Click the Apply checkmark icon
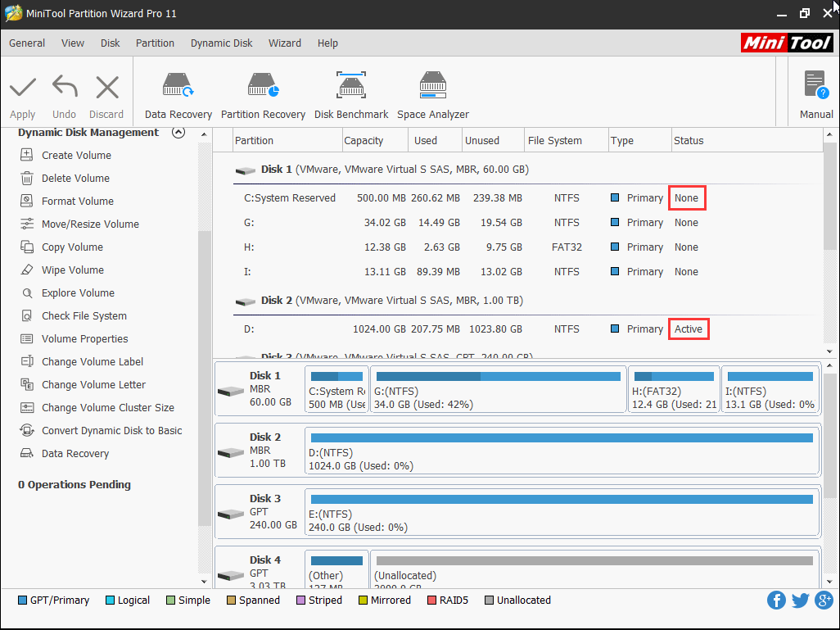Viewport: 840px width, 630px height. click(22, 88)
